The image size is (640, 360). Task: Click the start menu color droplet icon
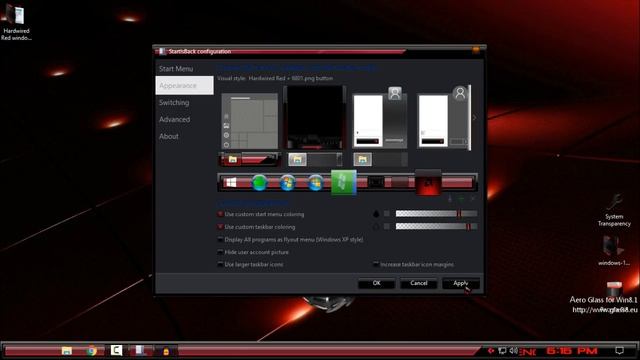pyautogui.click(x=376, y=214)
